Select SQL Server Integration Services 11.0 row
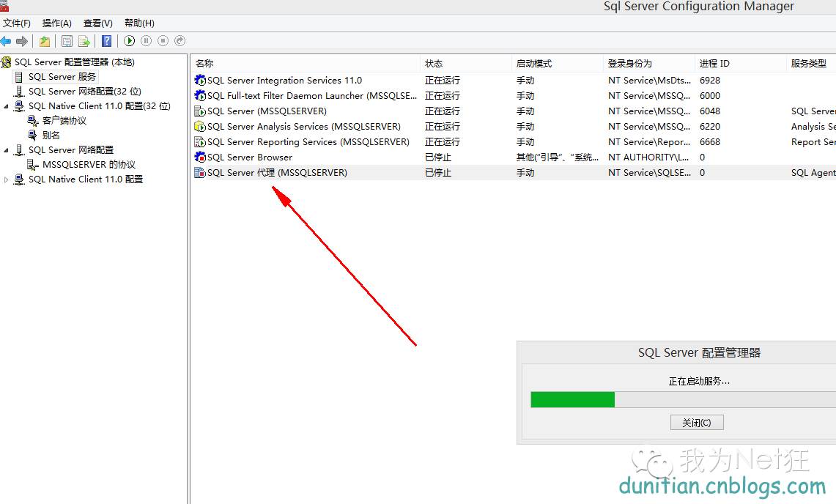836x504 pixels. [285, 80]
